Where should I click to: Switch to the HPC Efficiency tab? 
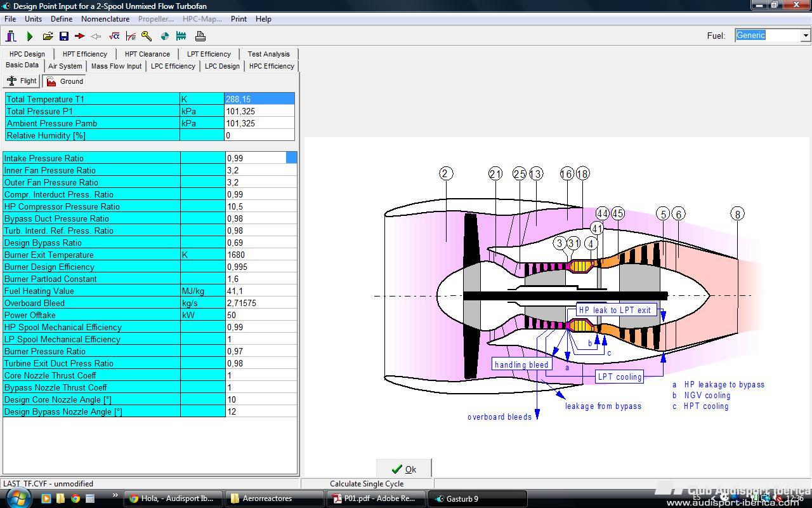tap(272, 66)
